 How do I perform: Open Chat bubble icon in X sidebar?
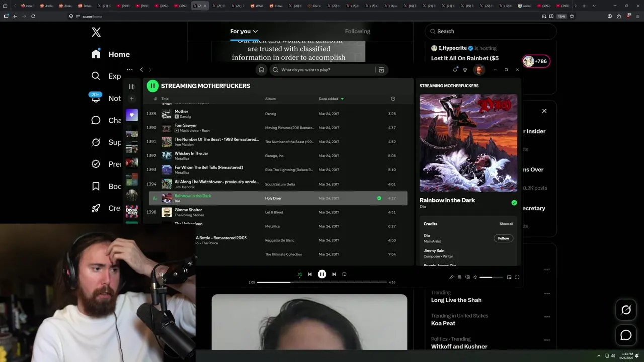[x=96, y=120]
